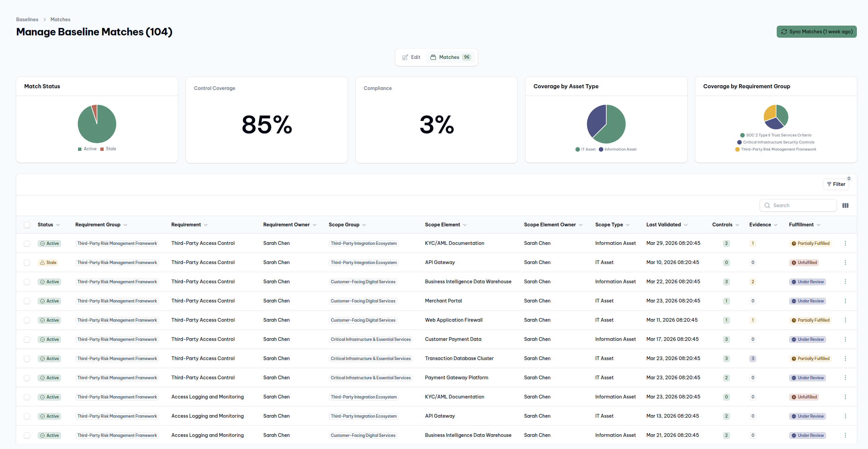The image size is (868, 449).
Task: Go to the Baselines breadcrumb
Action: coord(27,20)
